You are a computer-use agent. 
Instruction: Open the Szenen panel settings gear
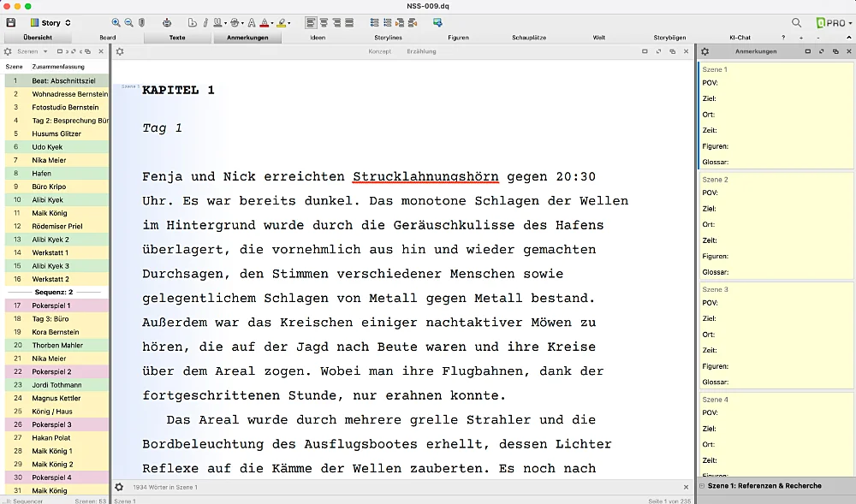pos(8,51)
